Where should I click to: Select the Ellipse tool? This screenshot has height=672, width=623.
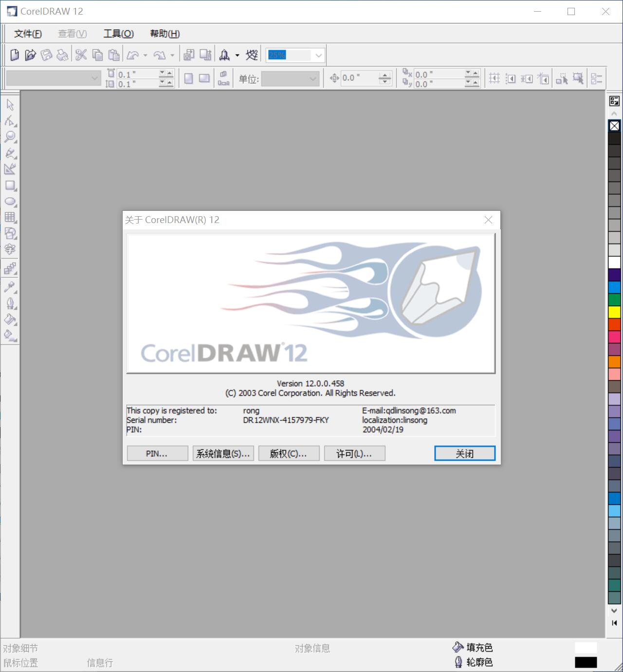pos(10,202)
